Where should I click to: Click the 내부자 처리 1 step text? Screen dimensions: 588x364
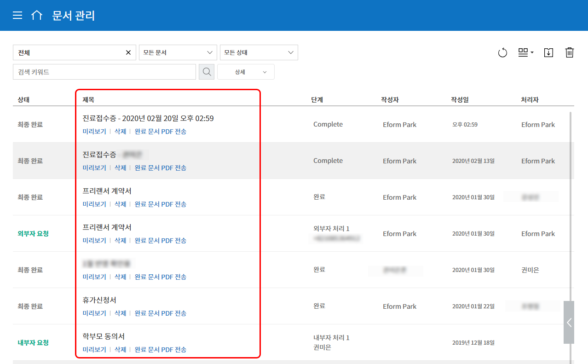click(331, 338)
